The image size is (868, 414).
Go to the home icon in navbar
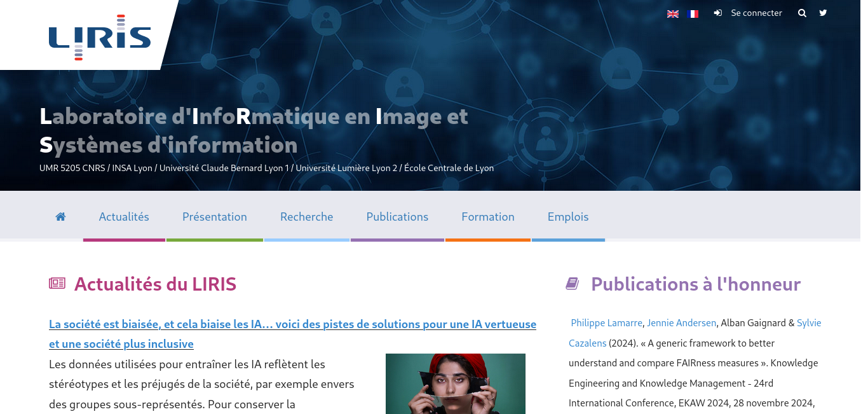pos(60,217)
